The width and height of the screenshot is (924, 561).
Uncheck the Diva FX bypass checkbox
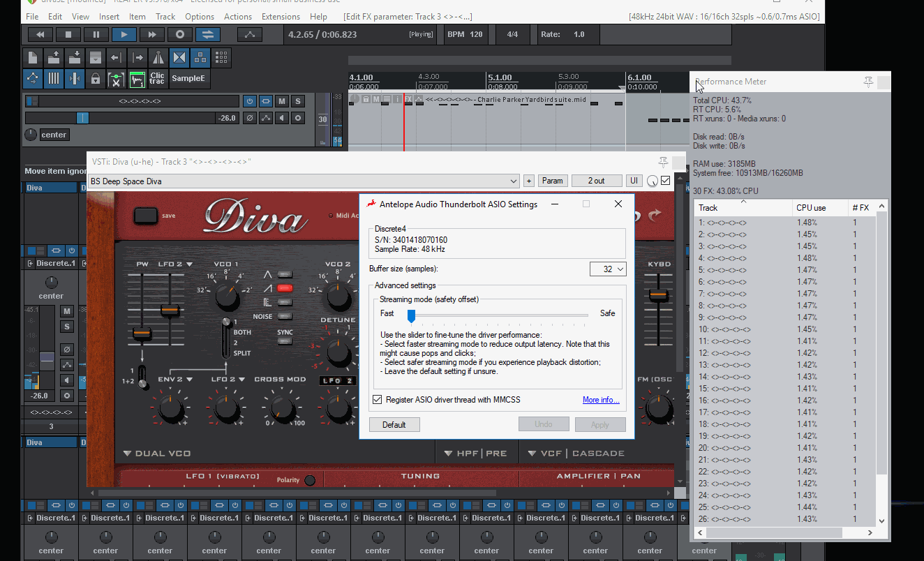coord(666,181)
